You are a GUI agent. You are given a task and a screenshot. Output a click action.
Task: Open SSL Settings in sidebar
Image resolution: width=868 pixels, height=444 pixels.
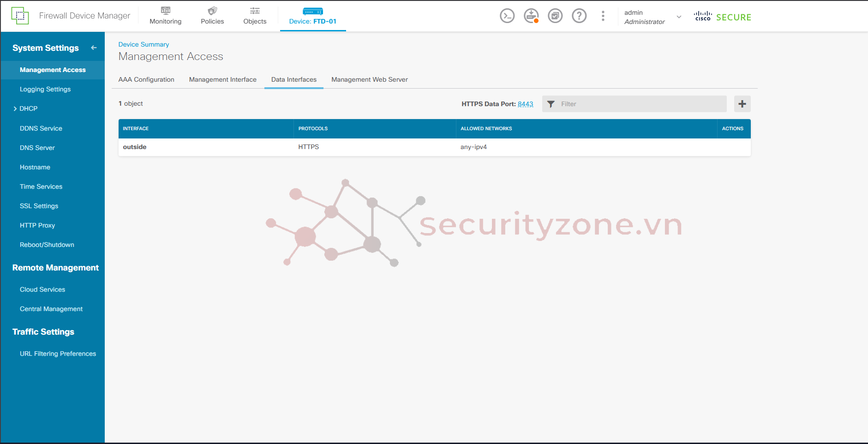pos(39,206)
